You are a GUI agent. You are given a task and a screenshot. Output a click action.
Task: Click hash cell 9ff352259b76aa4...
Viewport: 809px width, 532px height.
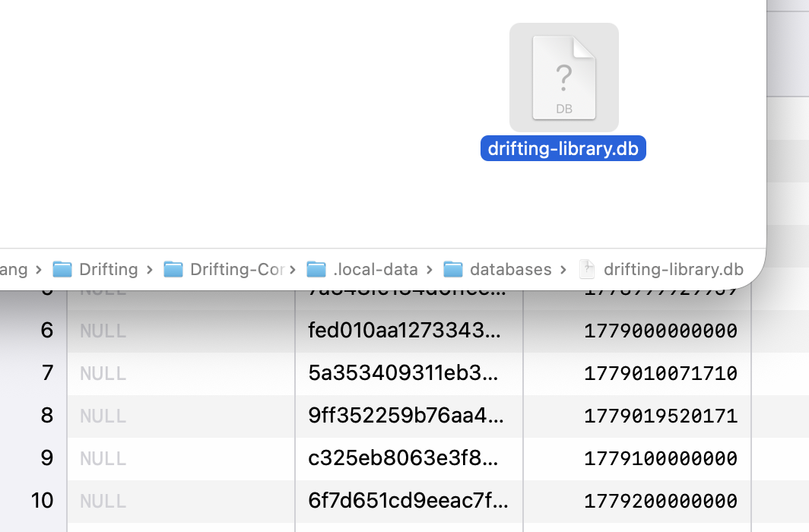pyautogui.click(x=409, y=416)
